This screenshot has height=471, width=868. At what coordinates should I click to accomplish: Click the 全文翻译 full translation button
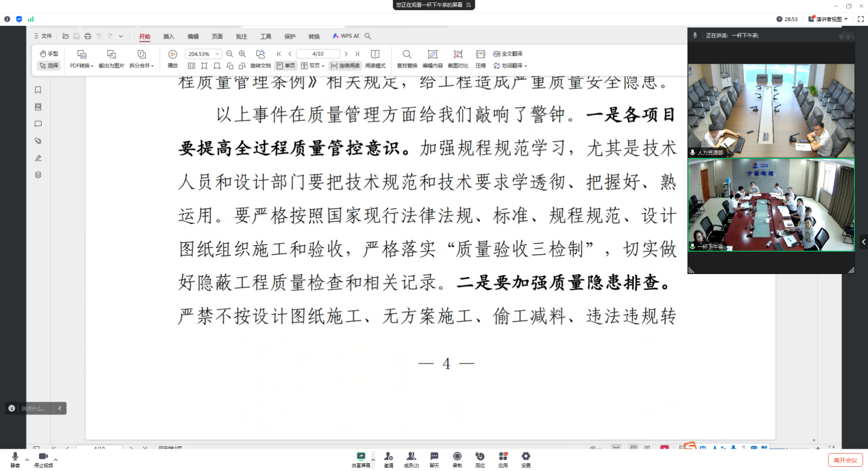(x=508, y=54)
